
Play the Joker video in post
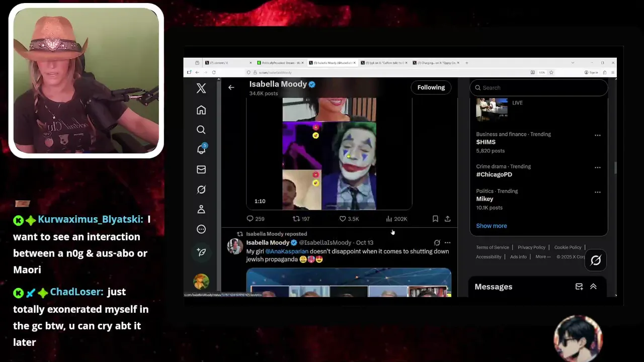329,153
